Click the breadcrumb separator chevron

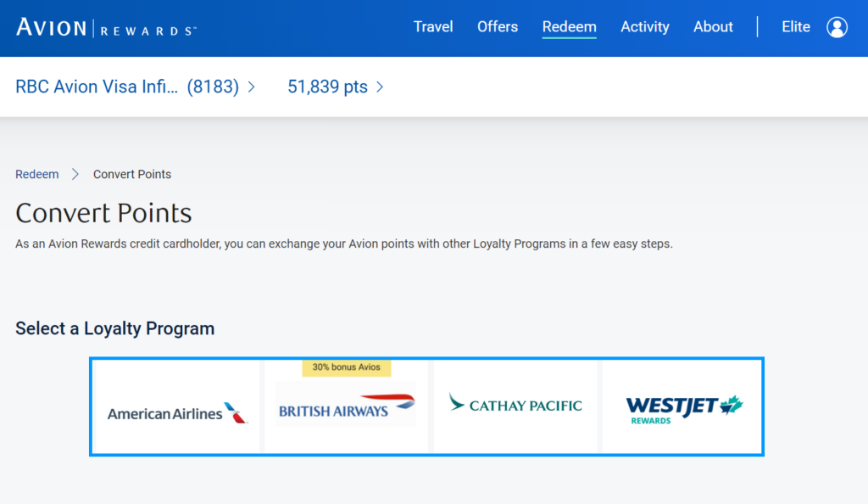coord(76,174)
